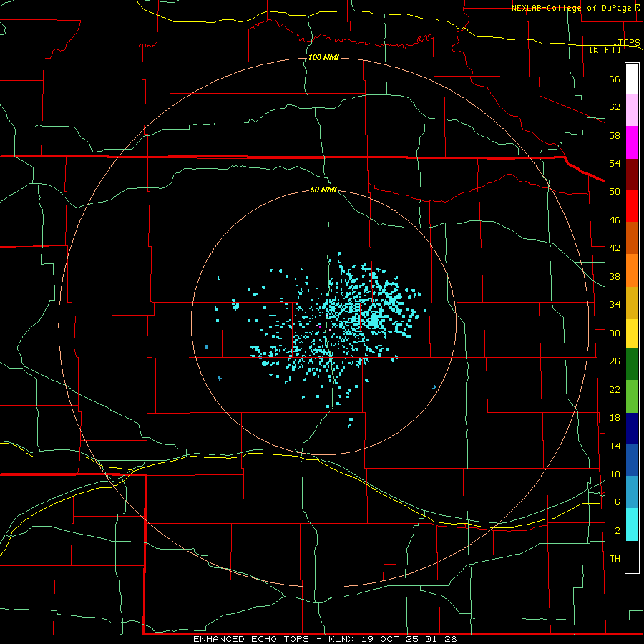644x644 pixels.
Task: Click the "10" legend value
Action: click(x=615, y=474)
